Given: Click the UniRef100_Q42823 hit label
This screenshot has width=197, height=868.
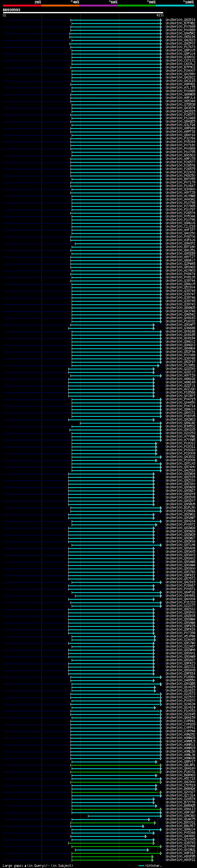Looking at the screenshot, I should [x=180, y=40].
